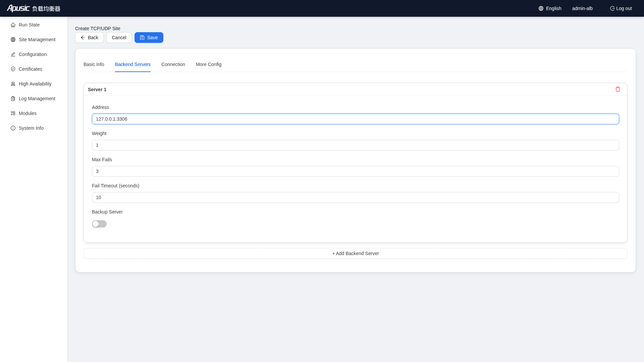Focus the Fail Timeout input field
644x362 pixels.
[x=356, y=197]
